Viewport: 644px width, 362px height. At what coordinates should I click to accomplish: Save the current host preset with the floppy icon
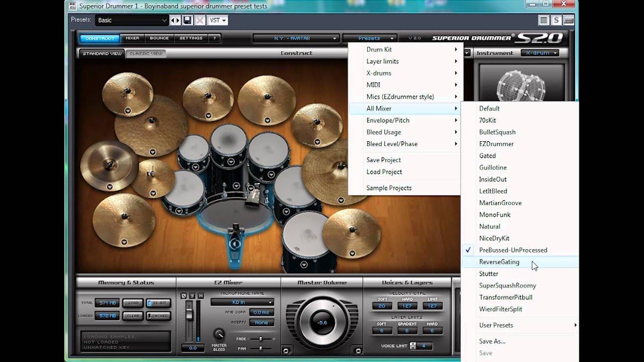pos(188,20)
